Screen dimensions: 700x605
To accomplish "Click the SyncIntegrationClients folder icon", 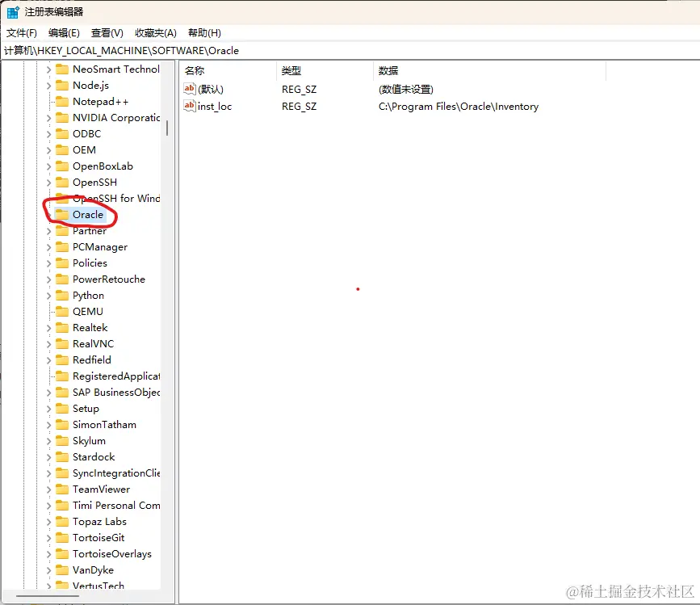I will coord(61,473).
